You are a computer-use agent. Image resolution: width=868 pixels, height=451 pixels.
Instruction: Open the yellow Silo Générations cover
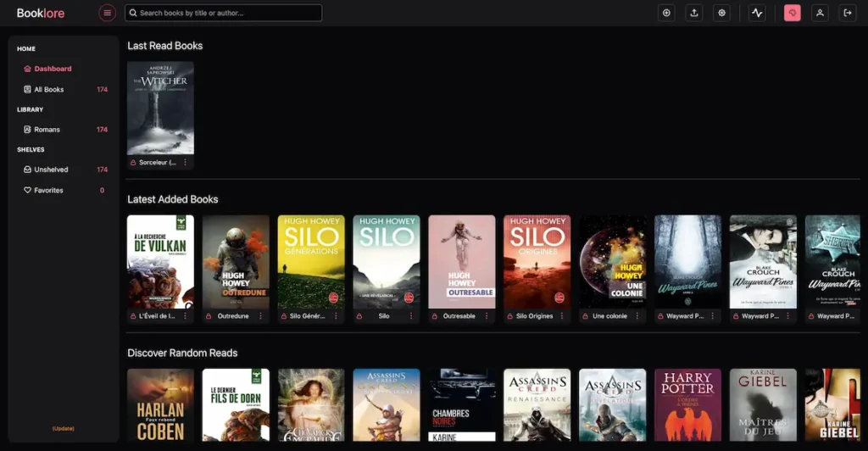[311, 262]
